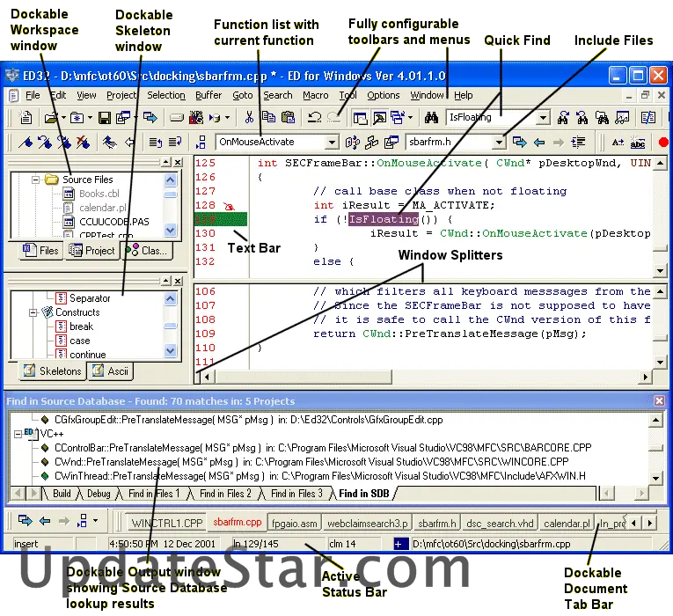Click the binoculars-over-folder Find in Files icon

(x=602, y=117)
